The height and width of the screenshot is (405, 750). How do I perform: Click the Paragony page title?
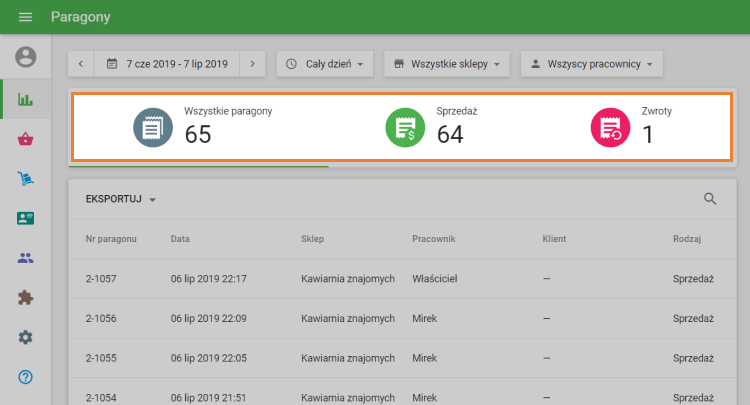tap(81, 17)
